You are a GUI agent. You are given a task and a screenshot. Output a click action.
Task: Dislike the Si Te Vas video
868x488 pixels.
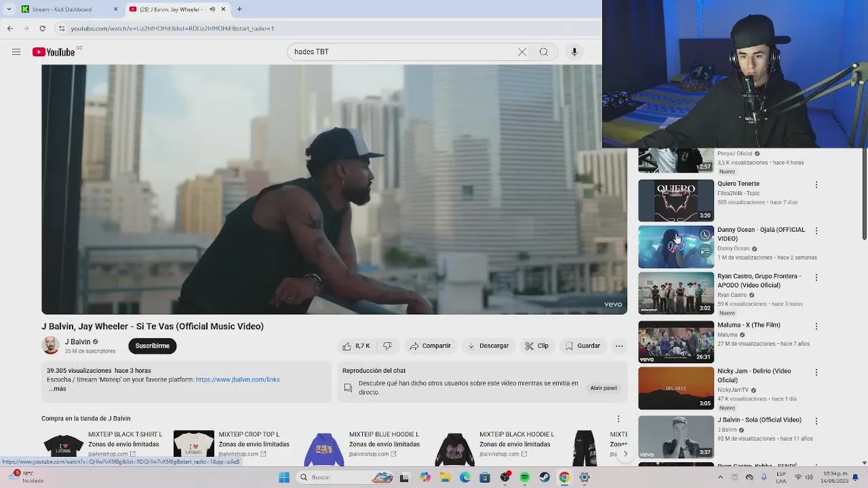[x=387, y=346]
